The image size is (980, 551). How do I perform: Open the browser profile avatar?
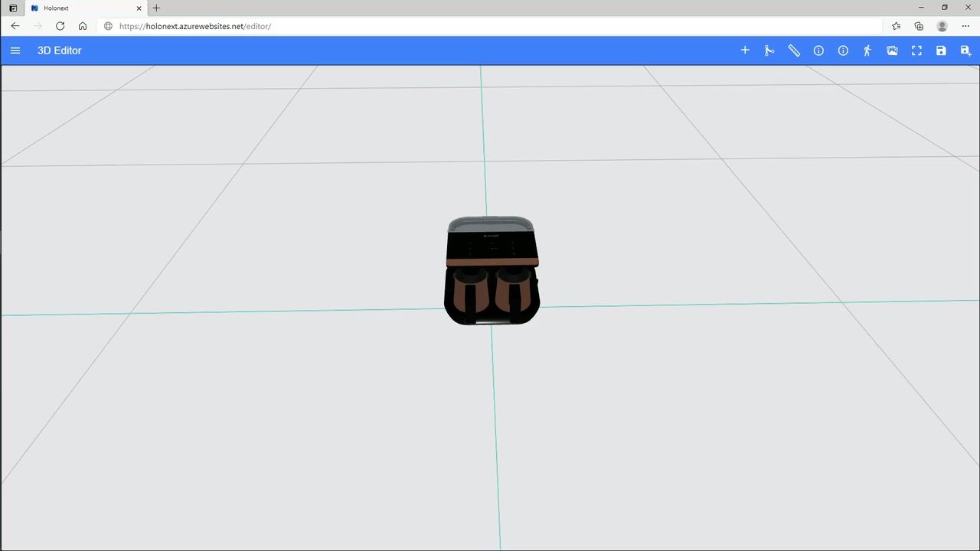(942, 26)
